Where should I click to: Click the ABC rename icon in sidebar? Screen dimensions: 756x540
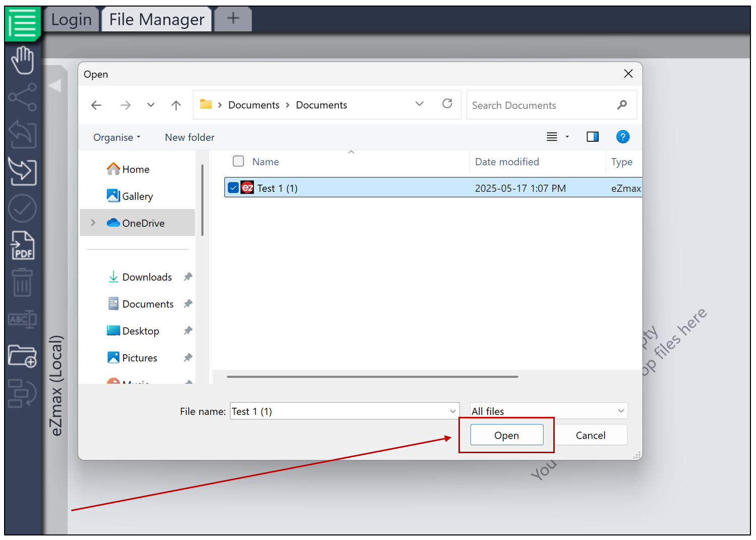pyautogui.click(x=22, y=319)
